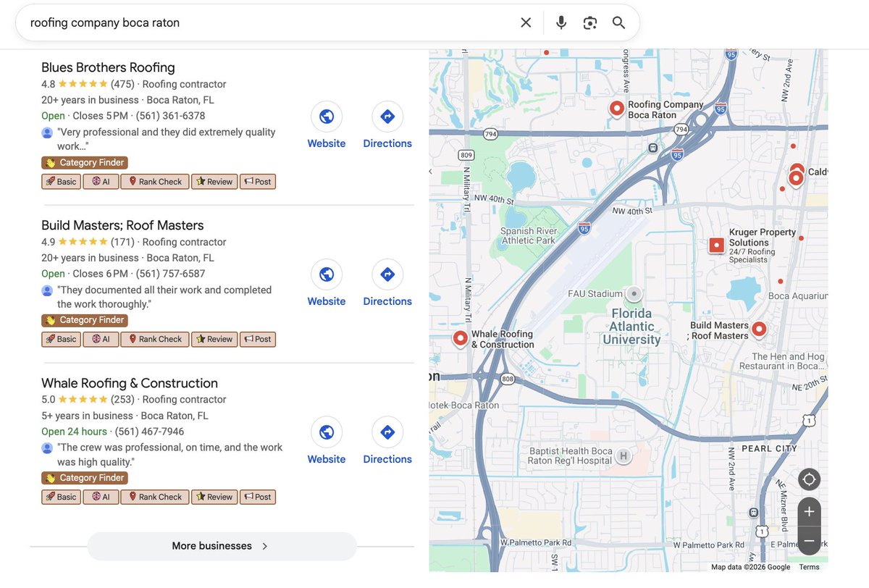Collapse the map side panel arrow
Image resolution: width=869 pixels, height=588 pixels.
click(432, 172)
